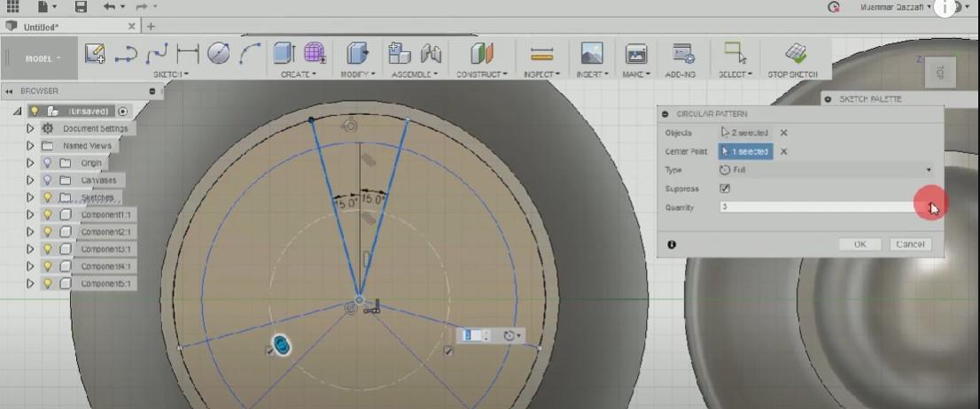
Task: Toggle the Suppress checkbox
Action: [725, 188]
